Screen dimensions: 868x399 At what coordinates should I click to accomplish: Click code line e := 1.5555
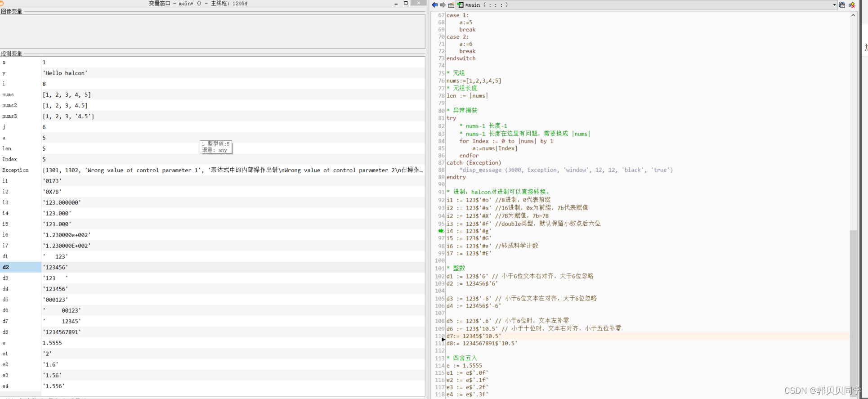click(x=464, y=366)
